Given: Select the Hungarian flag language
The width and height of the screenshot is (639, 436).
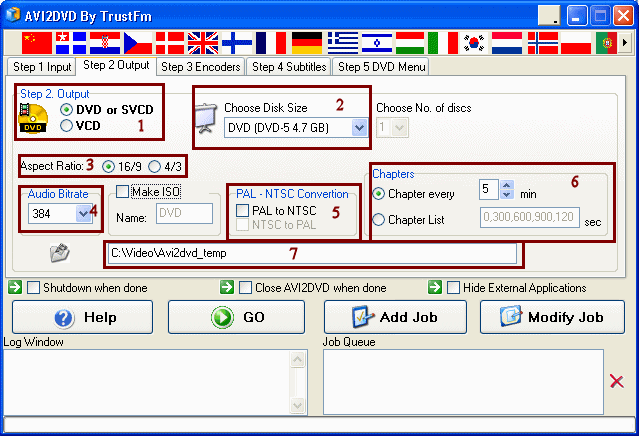Looking at the screenshot, I should (410, 43).
